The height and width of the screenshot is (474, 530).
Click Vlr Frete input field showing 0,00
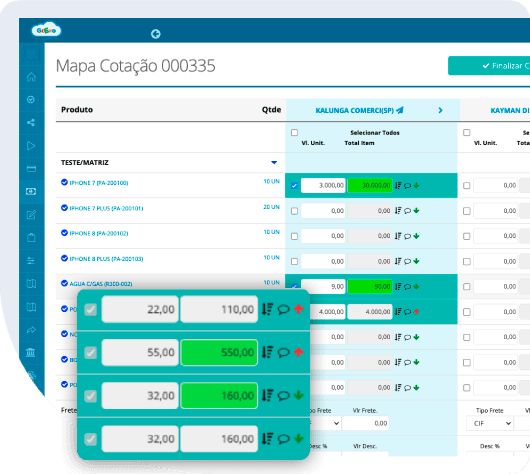(365, 423)
